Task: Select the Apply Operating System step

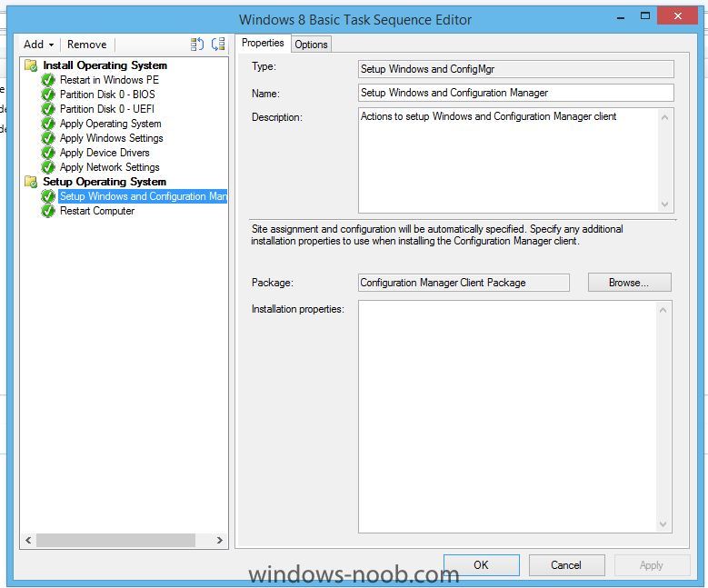Action: (x=111, y=124)
